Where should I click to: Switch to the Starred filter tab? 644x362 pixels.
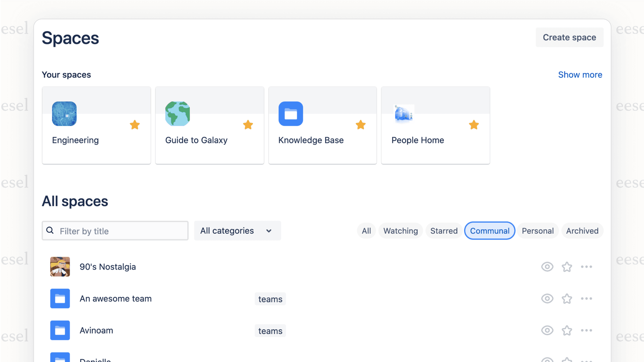pos(444,231)
